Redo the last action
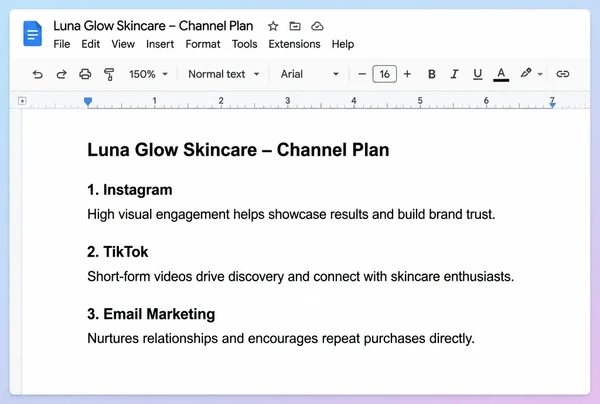Viewport: 600px width, 404px height. pos(61,74)
